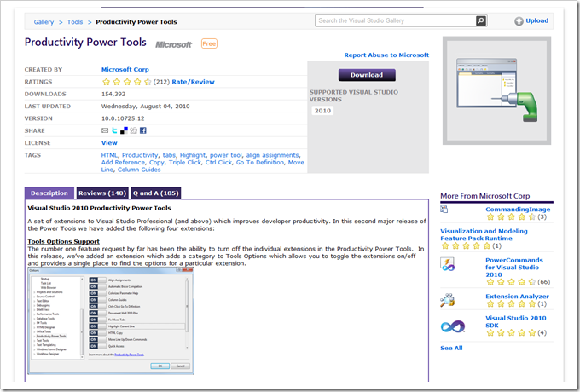Click the Free badge next to Microsoft logo
Viewport: 580px width, 392px height.
(x=209, y=43)
